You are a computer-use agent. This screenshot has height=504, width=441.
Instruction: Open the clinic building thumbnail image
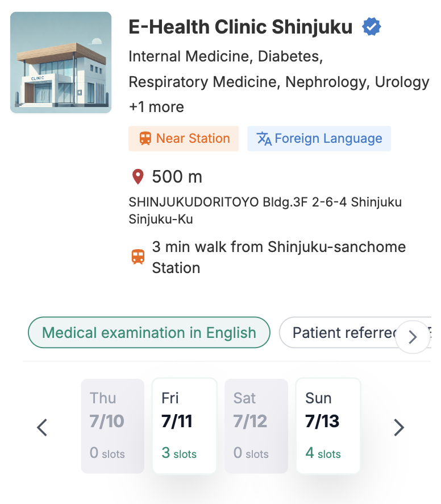[x=61, y=63]
